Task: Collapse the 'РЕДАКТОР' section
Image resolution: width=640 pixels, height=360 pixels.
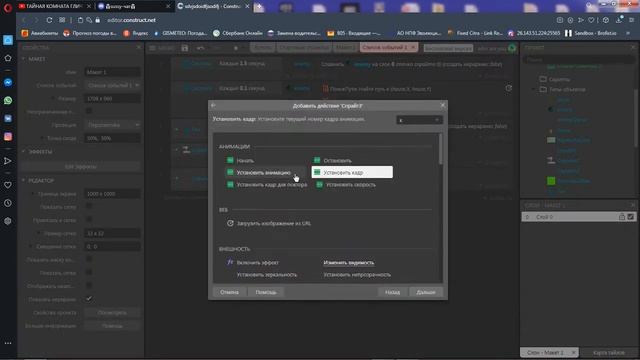Action: point(24,180)
